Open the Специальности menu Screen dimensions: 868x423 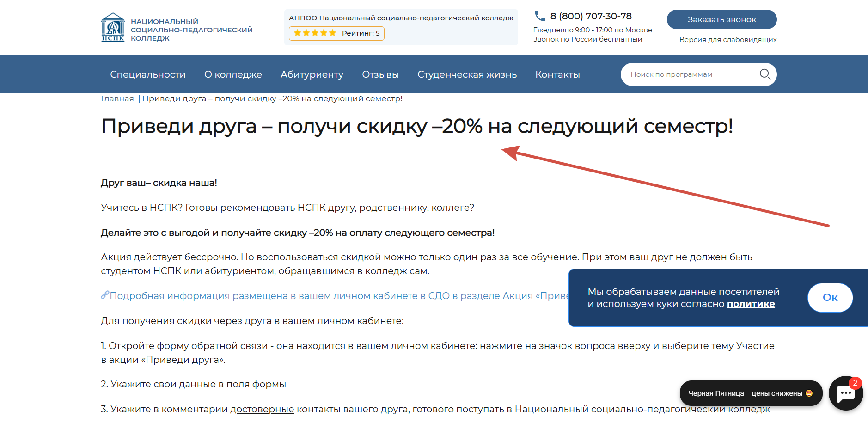click(148, 74)
